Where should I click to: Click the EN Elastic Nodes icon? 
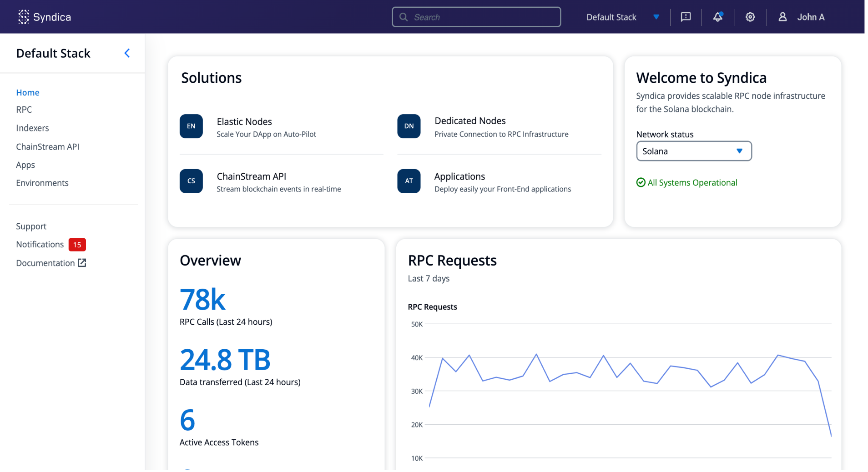[191, 126]
